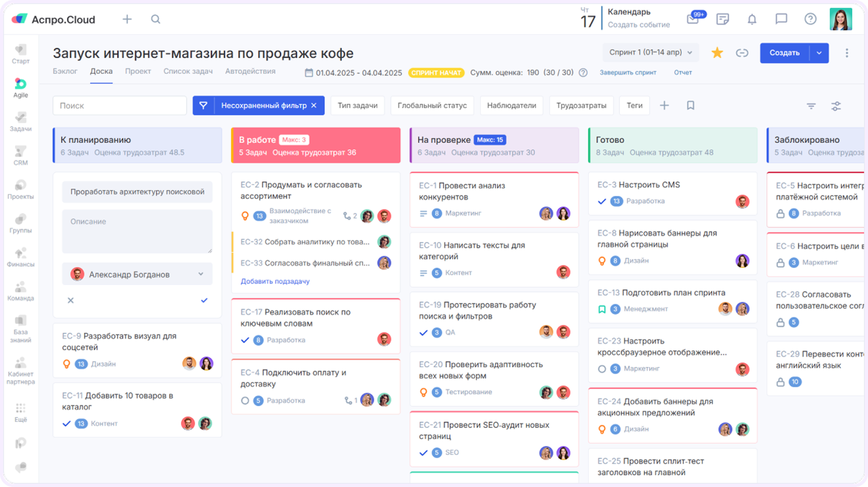Cancel new task creation with X
Screen dimensions: 868x487
[71, 300]
